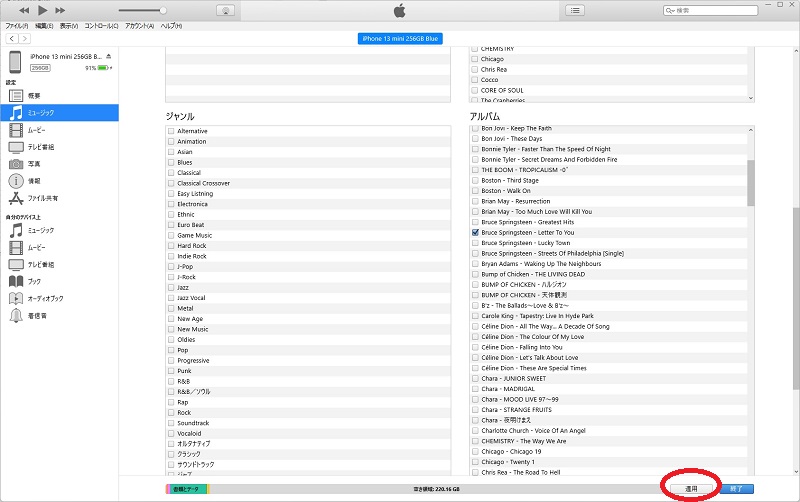Eject the iPhone device
800x502 pixels.
(x=109, y=57)
